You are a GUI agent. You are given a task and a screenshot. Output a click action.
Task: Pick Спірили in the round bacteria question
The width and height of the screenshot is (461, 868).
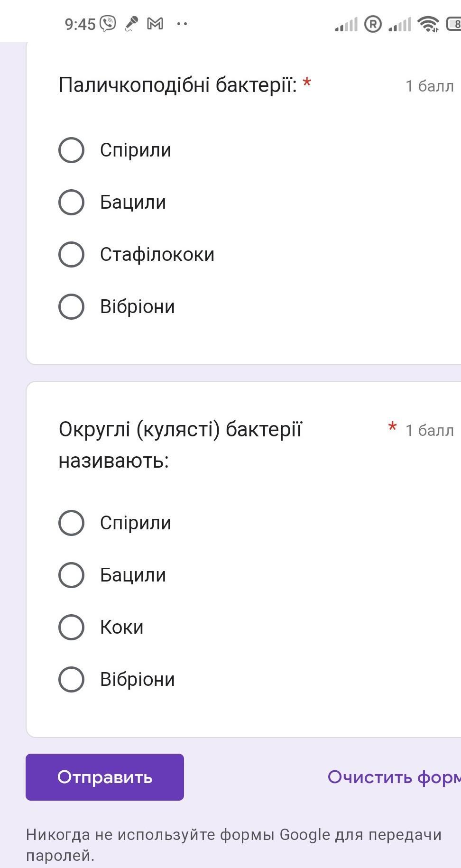click(x=72, y=523)
